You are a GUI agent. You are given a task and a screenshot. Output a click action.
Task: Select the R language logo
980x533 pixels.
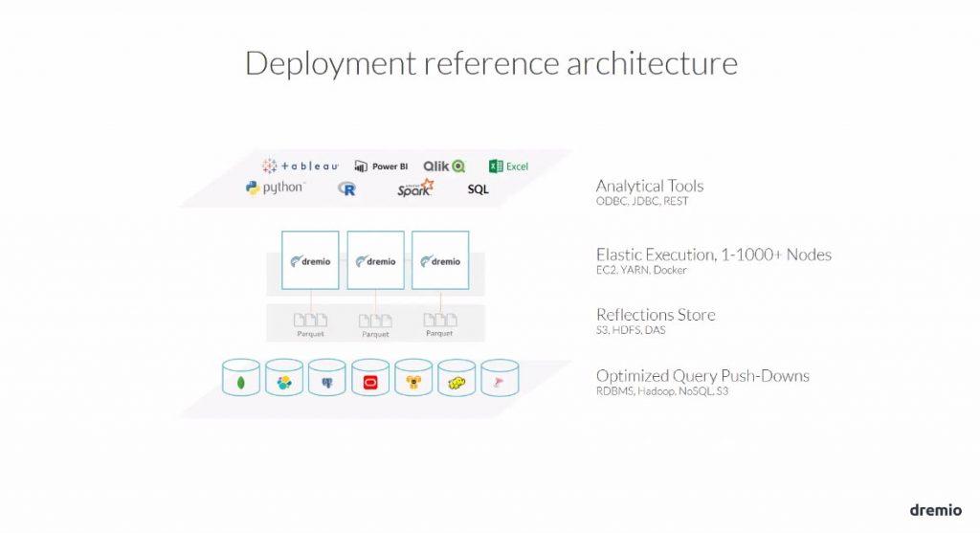(346, 189)
